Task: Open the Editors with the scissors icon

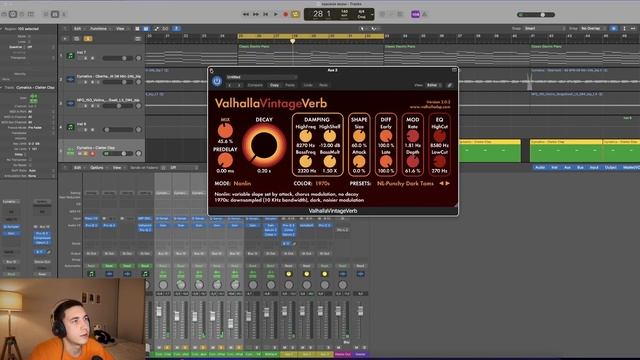Action: tap(64, 14)
